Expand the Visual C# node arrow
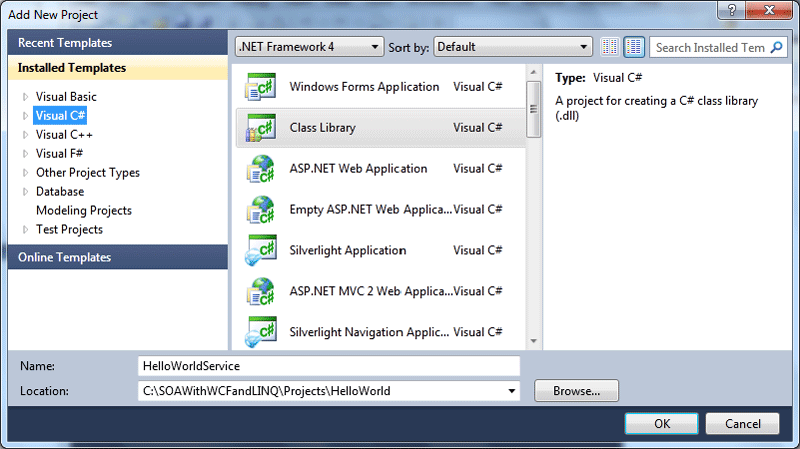 point(25,116)
